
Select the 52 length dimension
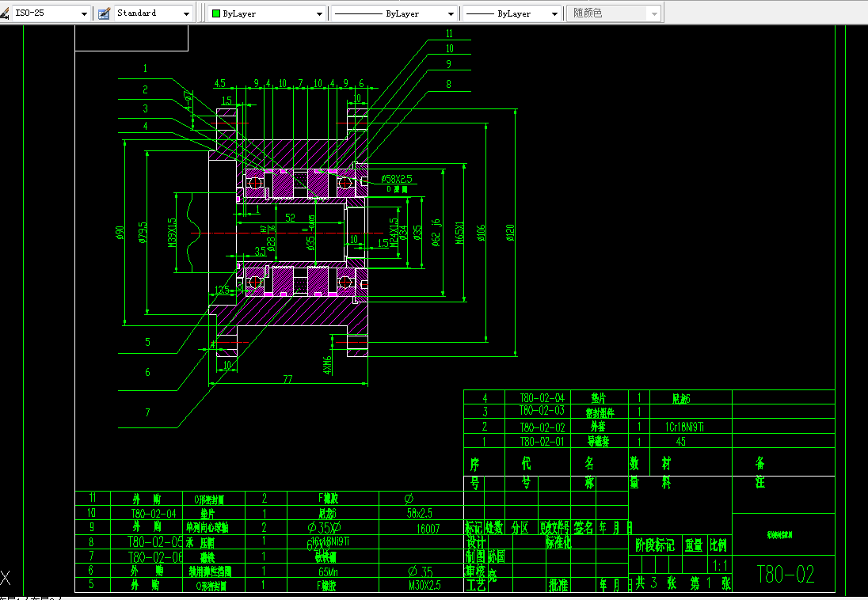coord(290,218)
